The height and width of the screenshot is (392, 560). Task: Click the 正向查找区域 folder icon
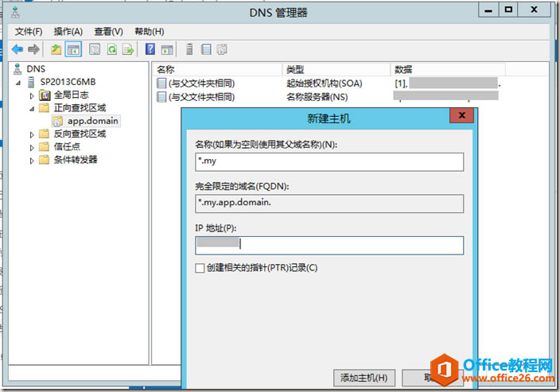(44, 108)
